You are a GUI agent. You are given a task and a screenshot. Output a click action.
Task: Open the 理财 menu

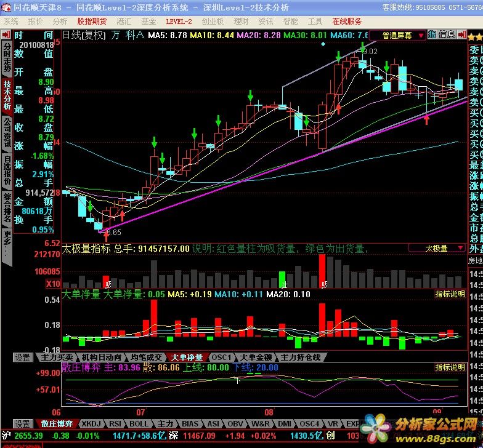241,21
